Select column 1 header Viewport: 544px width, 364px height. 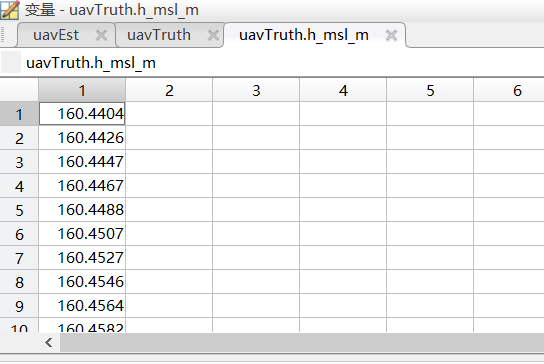click(x=82, y=90)
